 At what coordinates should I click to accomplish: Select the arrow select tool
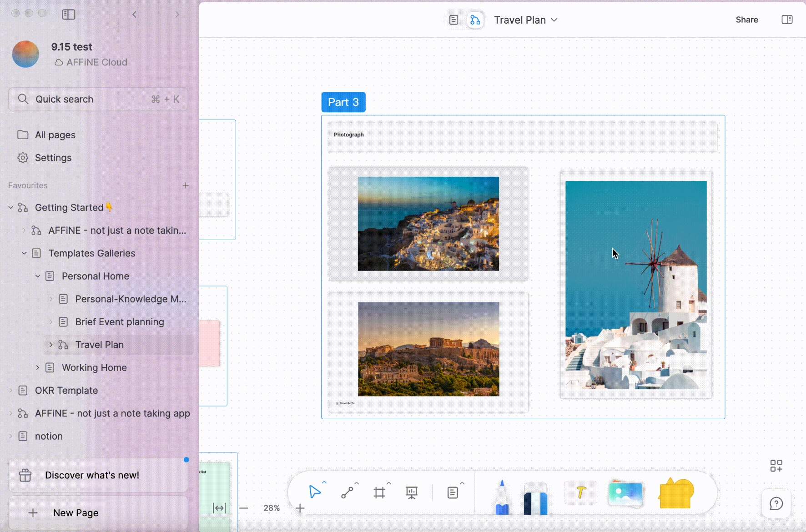point(315,492)
